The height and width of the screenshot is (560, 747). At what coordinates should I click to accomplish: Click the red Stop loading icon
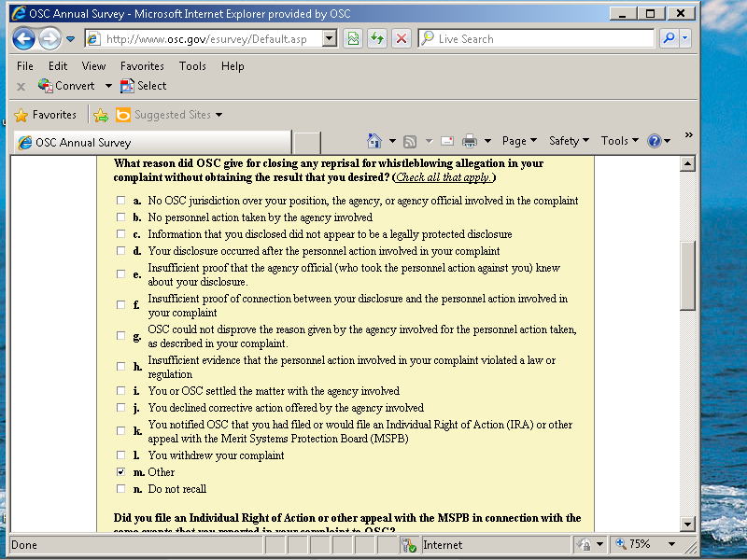click(x=401, y=39)
